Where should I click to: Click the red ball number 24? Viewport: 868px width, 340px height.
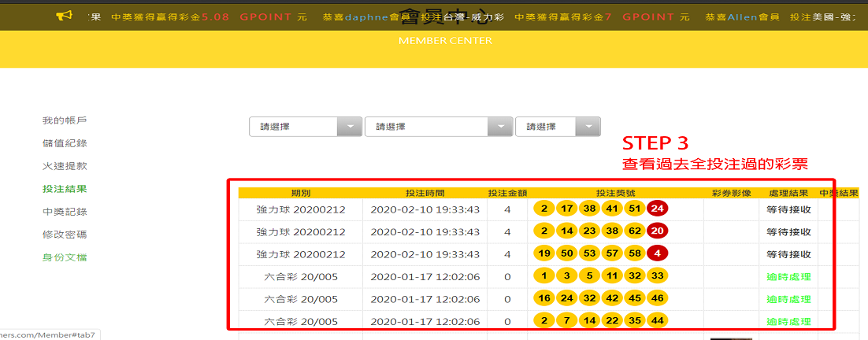(657, 209)
